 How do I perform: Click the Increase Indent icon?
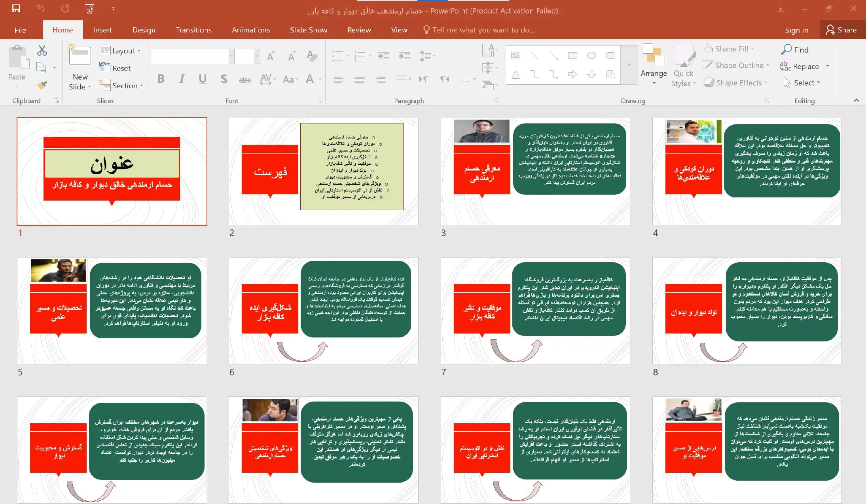pyautogui.click(x=404, y=57)
